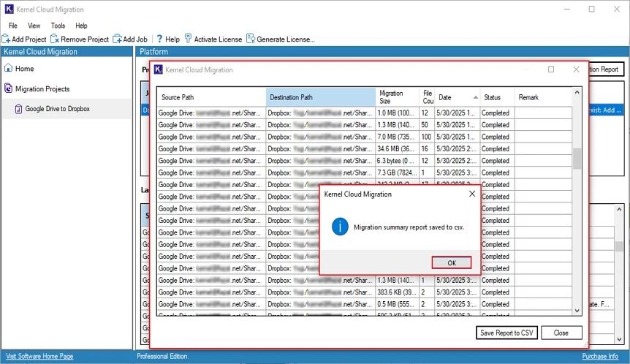
Task: Open Visit Software Home Page link
Action: (x=39, y=357)
